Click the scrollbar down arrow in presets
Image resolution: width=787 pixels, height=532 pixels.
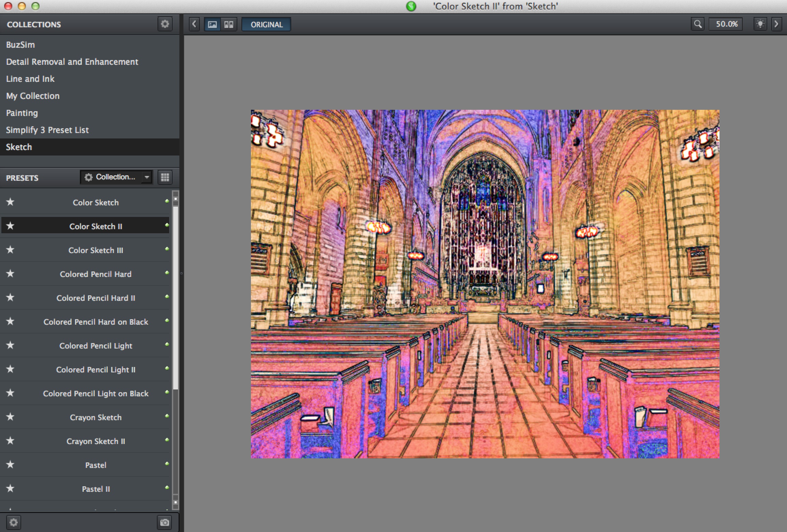point(176,502)
